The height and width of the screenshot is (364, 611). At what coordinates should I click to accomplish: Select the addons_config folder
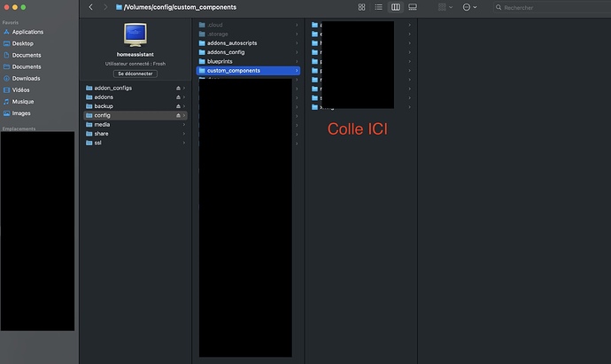pos(248,52)
